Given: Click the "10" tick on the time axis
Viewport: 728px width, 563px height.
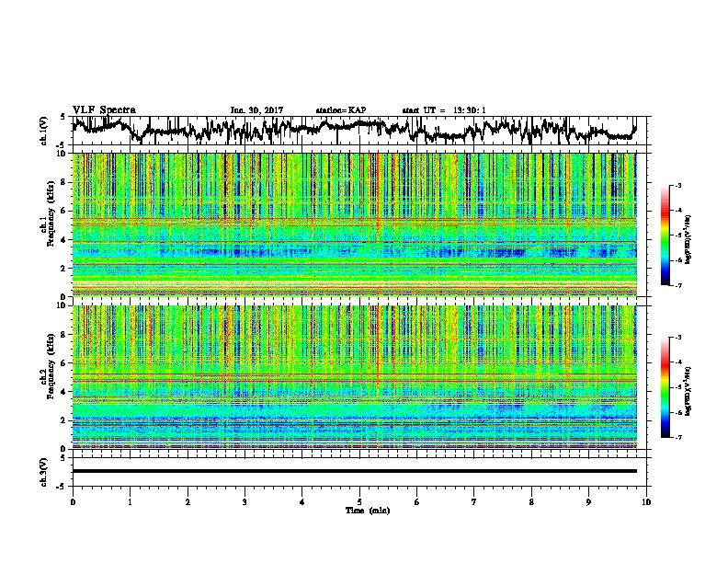Looking at the screenshot, I should [x=646, y=502].
